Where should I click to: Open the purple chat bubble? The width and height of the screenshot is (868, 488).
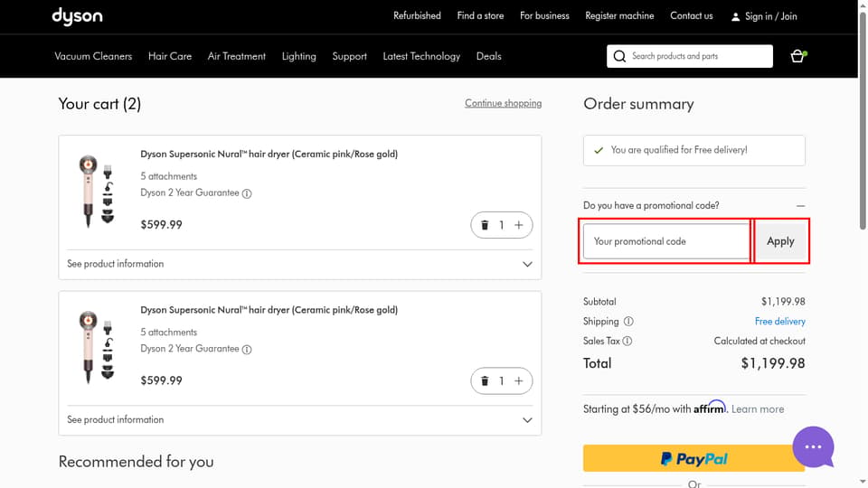point(813,447)
